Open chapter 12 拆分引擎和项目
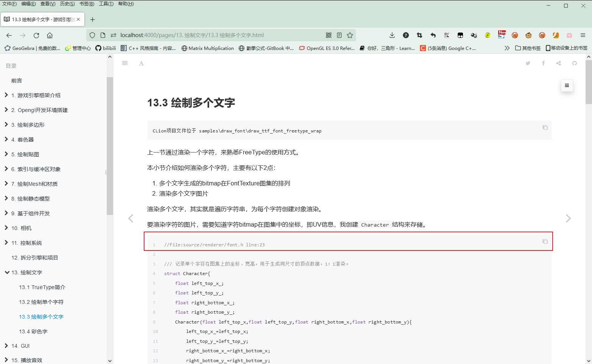Image resolution: width=592 pixels, height=364 pixels. pos(35,258)
